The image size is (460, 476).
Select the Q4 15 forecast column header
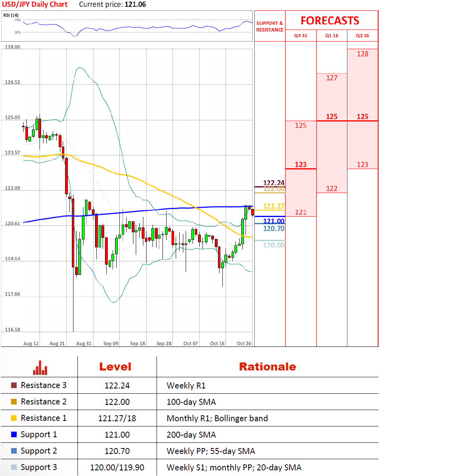pyautogui.click(x=301, y=36)
